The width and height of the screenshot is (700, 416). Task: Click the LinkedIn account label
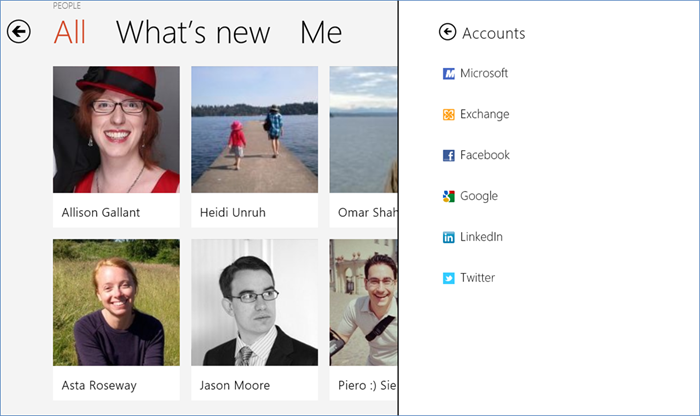tap(481, 237)
